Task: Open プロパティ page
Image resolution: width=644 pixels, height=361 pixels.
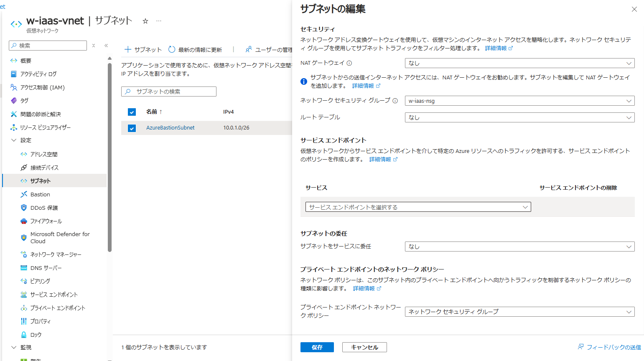Action: coord(41,321)
